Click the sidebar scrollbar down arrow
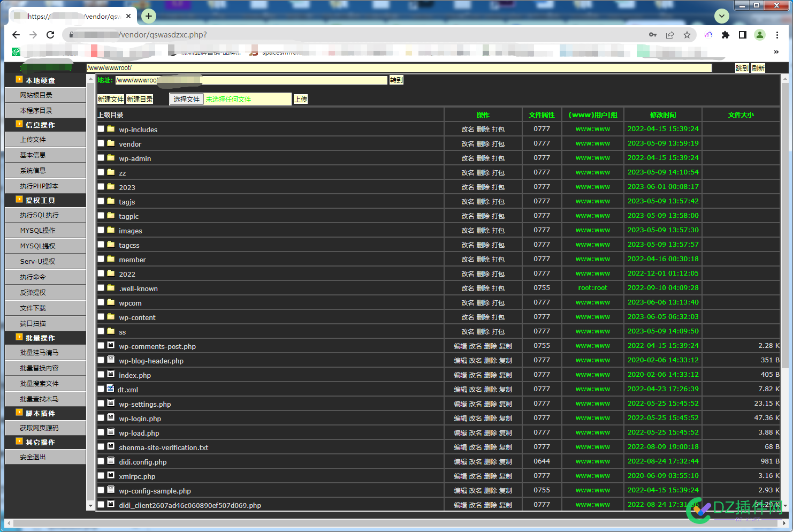Image resolution: width=793 pixels, height=532 pixels. tap(90, 505)
